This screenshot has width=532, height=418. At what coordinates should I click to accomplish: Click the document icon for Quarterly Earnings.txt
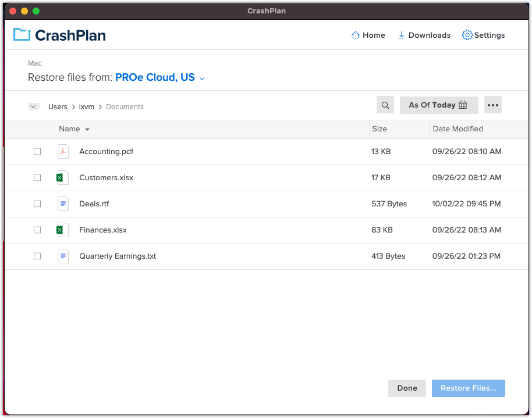click(x=63, y=256)
